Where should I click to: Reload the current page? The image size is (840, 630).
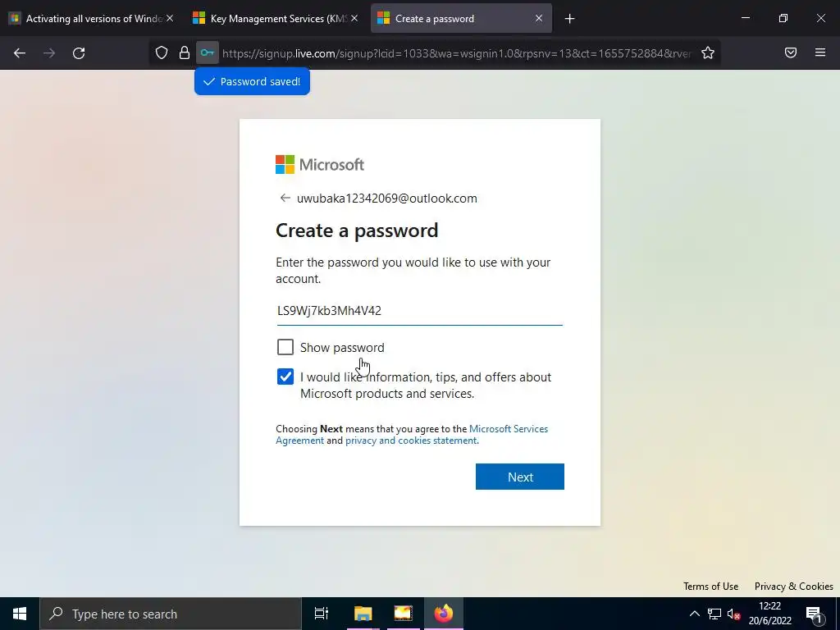pyautogui.click(x=79, y=53)
